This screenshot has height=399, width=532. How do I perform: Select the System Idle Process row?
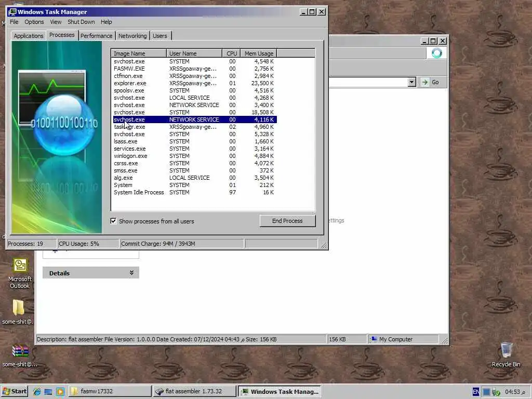click(x=194, y=192)
